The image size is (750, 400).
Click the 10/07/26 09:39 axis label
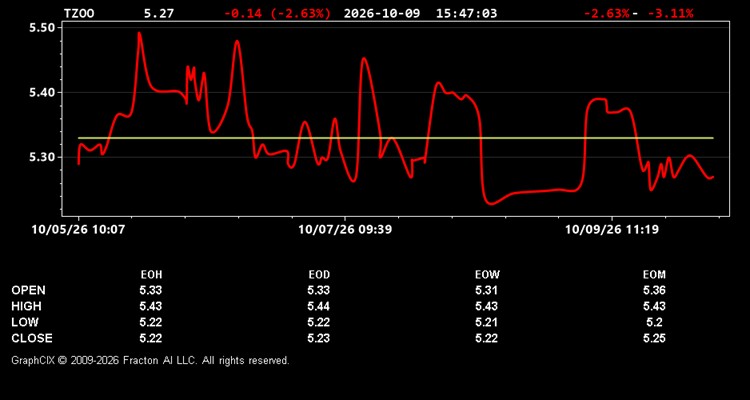(345, 230)
